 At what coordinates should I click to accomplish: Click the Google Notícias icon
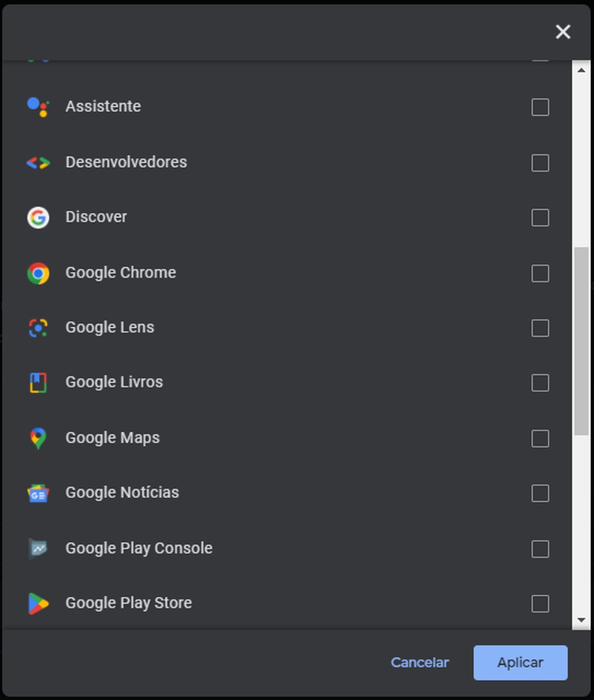(x=38, y=494)
